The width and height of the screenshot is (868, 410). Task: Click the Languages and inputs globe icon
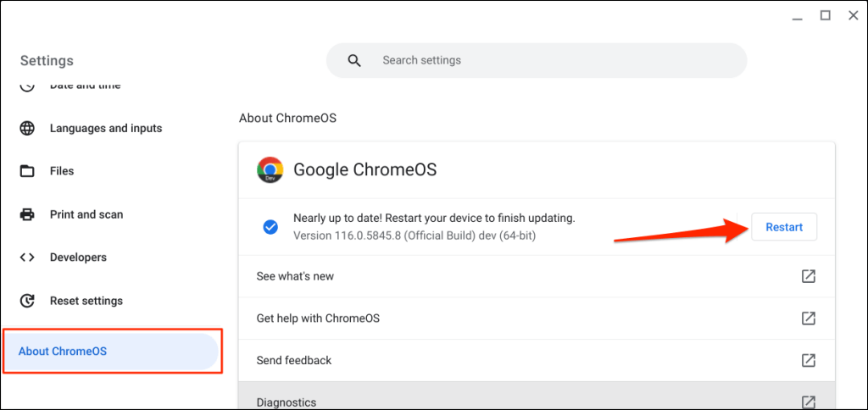27,129
